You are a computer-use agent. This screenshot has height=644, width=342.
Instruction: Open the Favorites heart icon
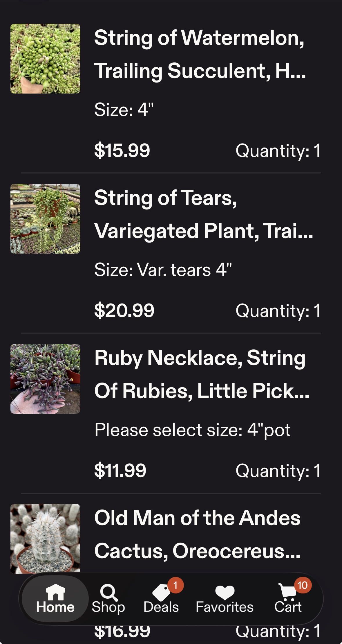point(225,592)
